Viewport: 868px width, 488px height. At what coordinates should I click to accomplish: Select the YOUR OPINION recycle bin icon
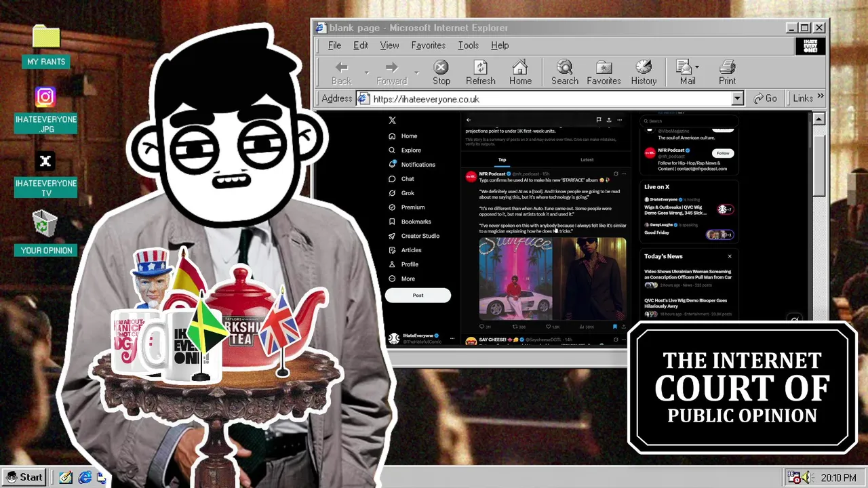pyautogui.click(x=45, y=232)
